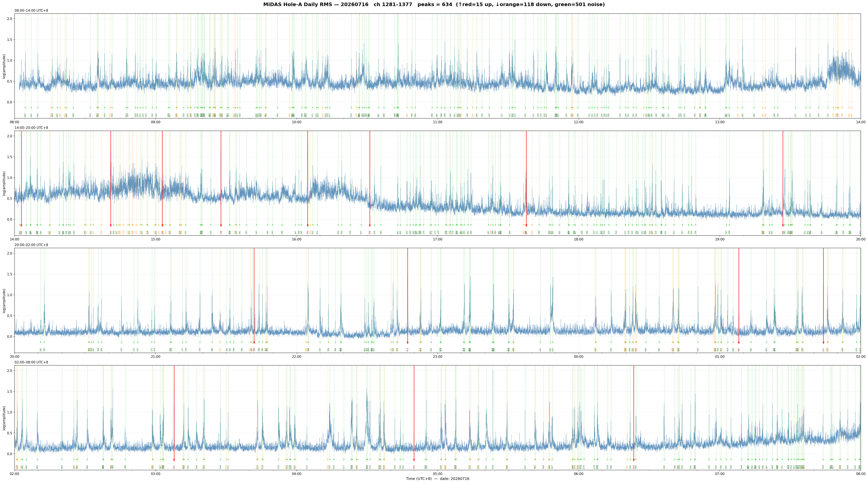This screenshot has height=483, width=868.
Task: Click the 01:00 time tick label
Action: (x=719, y=356)
